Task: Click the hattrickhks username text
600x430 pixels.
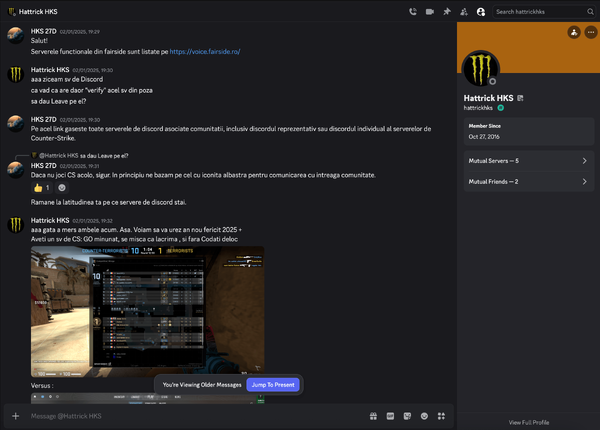Action: [478, 108]
